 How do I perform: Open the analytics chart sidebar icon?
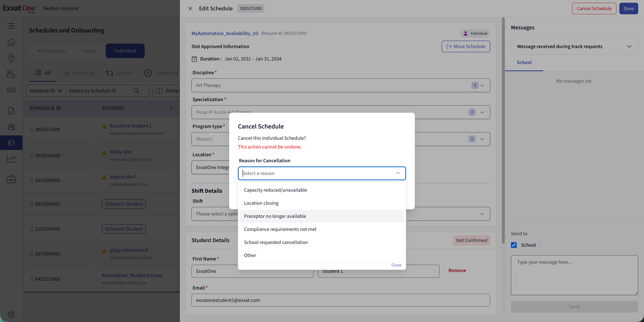11,158
